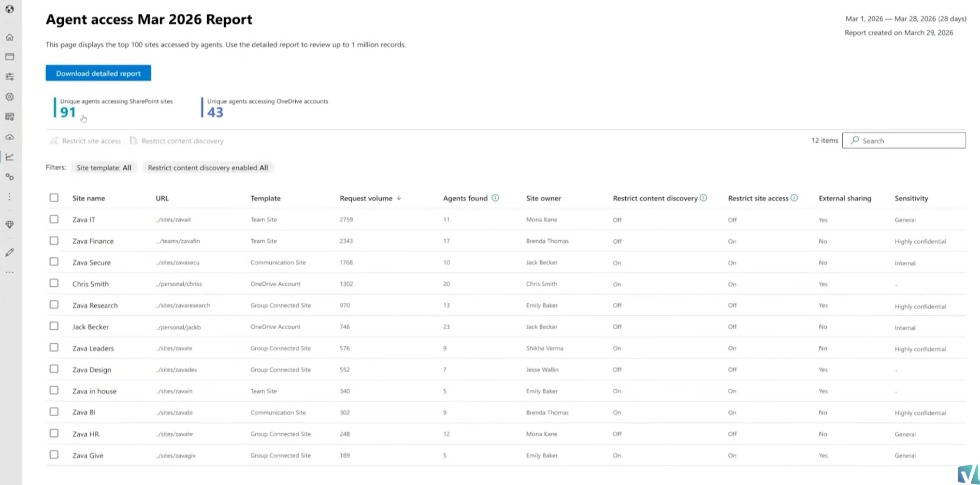Click the Agents found column header
This screenshot has width=980, height=485.
coord(465,198)
